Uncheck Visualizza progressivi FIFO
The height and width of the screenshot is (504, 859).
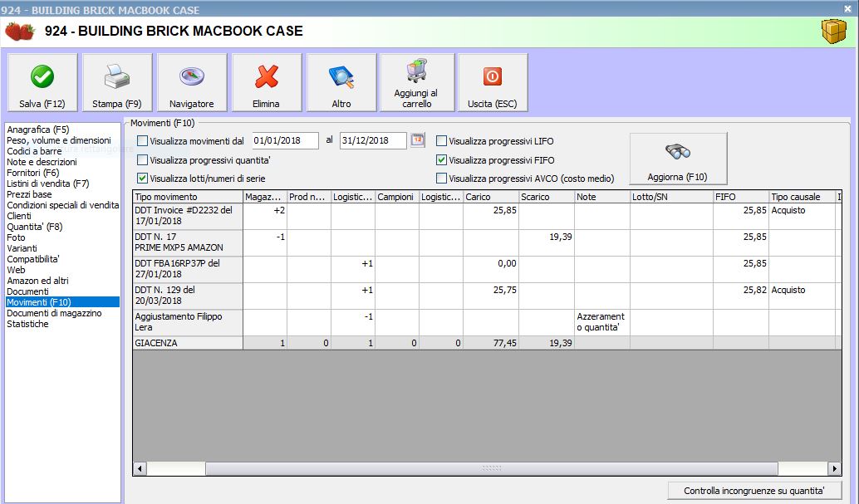point(442,160)
